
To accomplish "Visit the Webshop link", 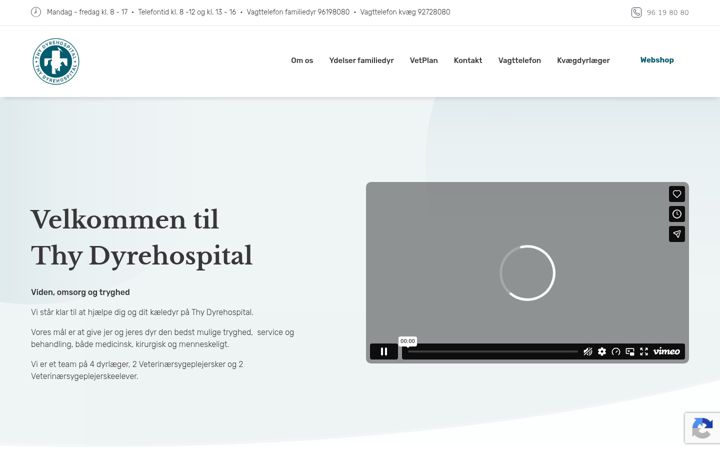I will point(657,60).
